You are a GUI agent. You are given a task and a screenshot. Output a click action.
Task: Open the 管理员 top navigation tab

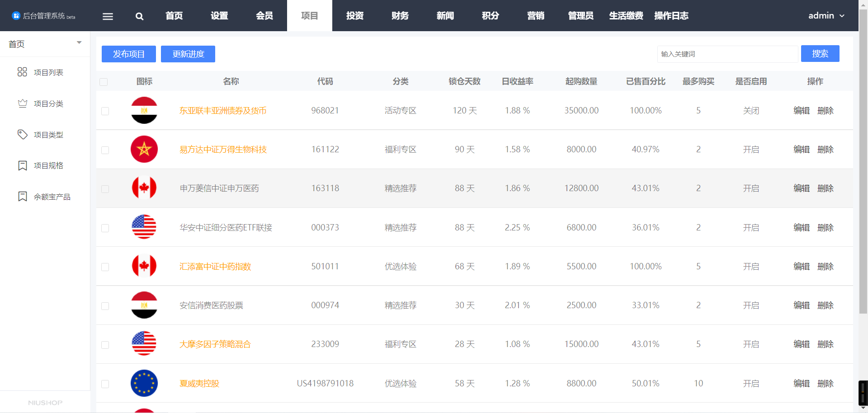point(581,16)
